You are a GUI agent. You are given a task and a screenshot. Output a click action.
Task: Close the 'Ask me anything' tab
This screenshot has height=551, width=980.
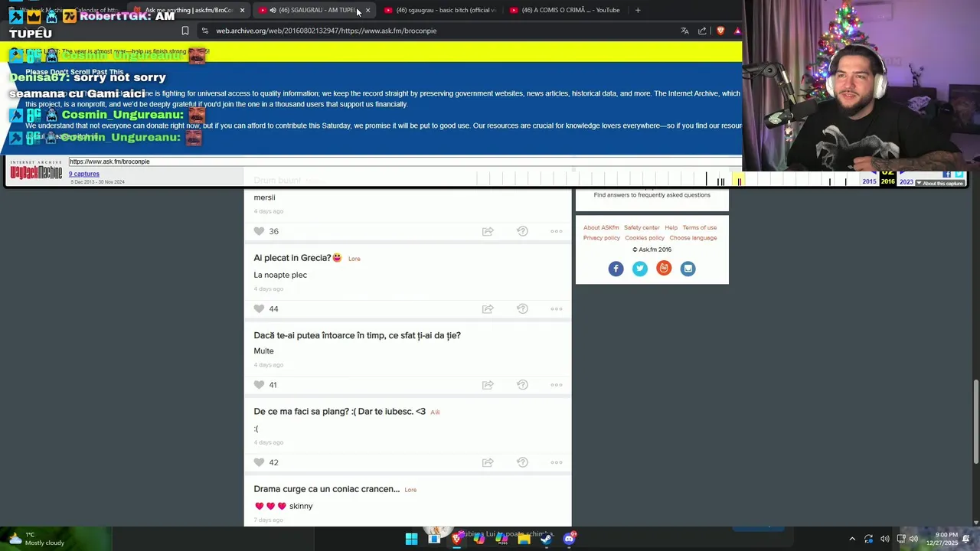point(242,10)
